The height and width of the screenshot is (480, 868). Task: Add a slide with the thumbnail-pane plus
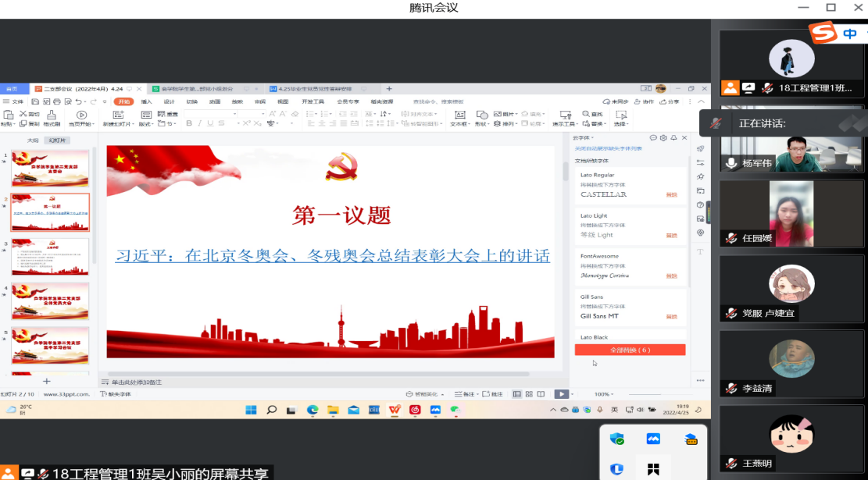(x=47, y=381)
